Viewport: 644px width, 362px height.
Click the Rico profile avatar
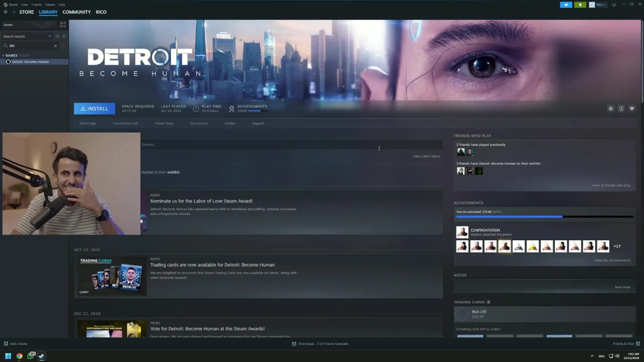click(592, 5)
